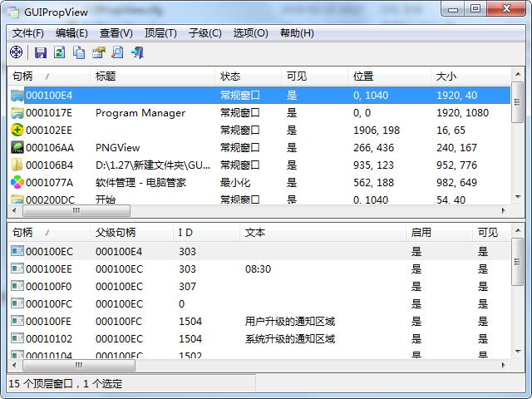Sort top list by 大小 column
The image size is (532, 399).
pyautogui.click(x=470, y=76)
